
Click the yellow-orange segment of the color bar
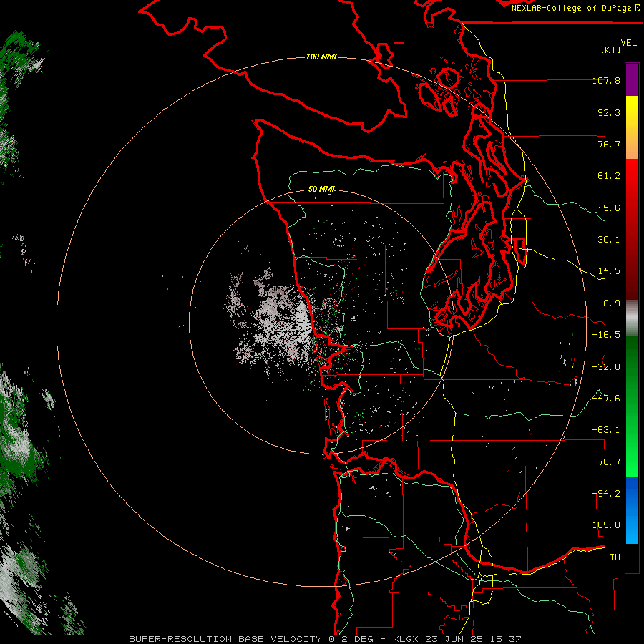point(632,127)
